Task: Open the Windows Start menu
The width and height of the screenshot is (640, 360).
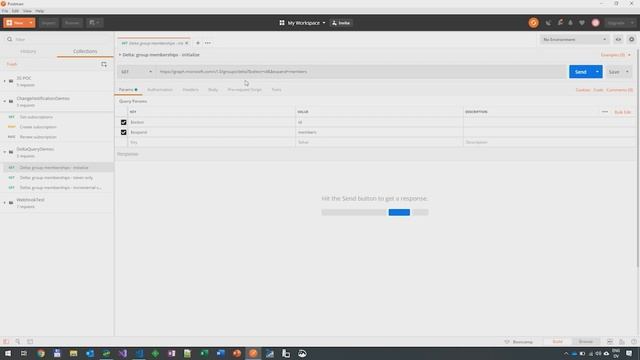Action: tap(8, 353)
